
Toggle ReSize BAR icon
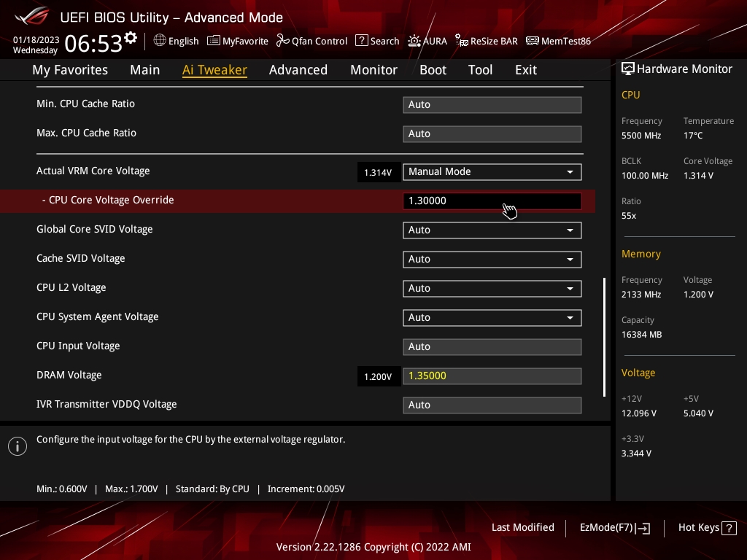tap(462, 41)
